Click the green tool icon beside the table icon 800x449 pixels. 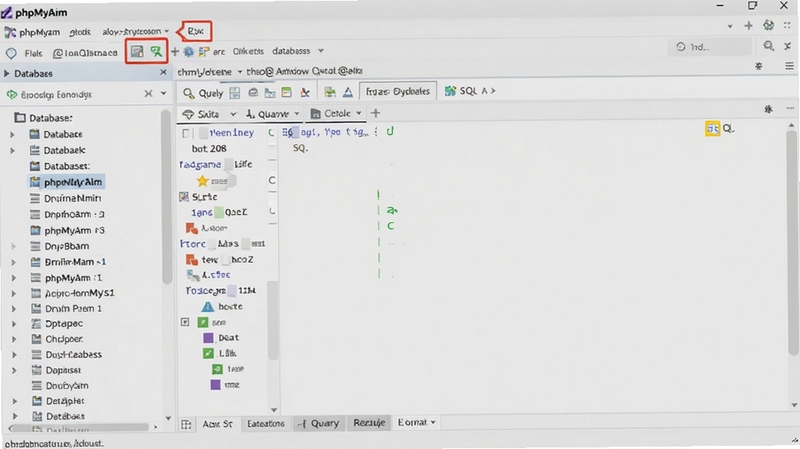156,51
